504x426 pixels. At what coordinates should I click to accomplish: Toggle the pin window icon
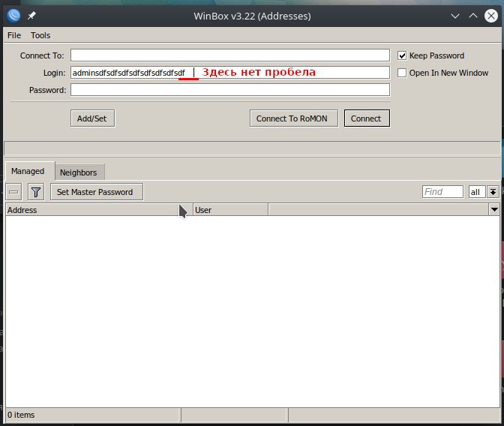31,16
